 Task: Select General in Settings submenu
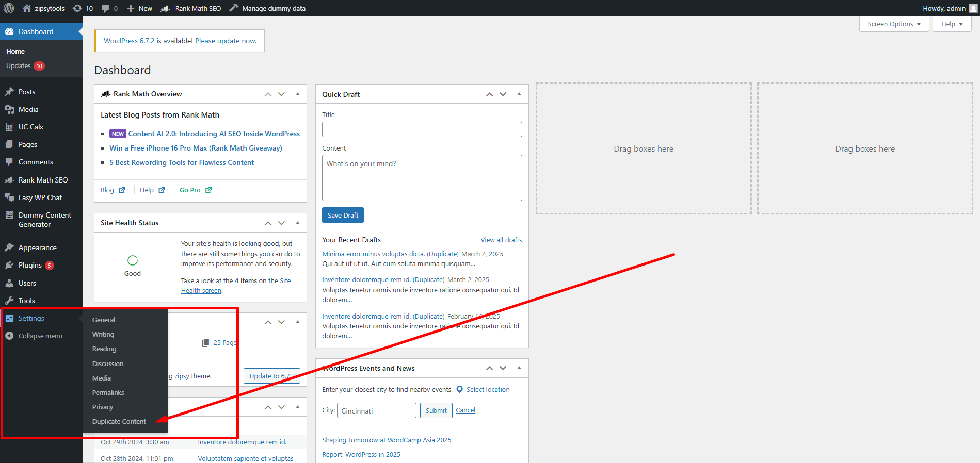click(104, 320)
